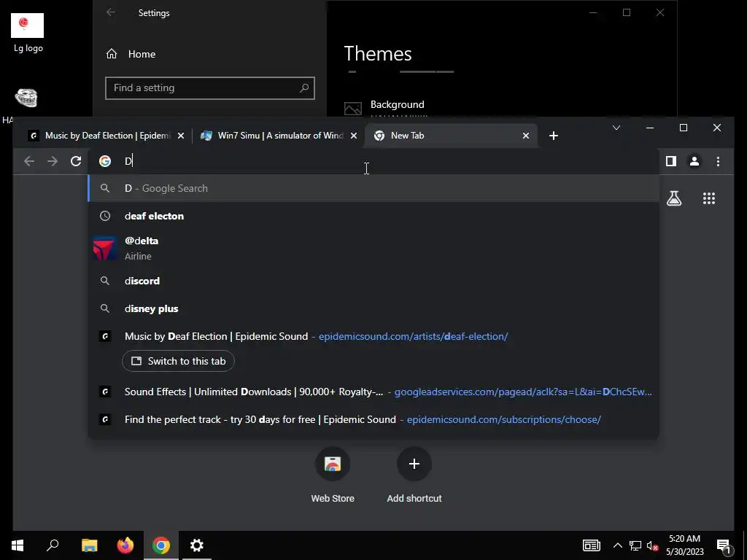
Task: Show hidden system tray icons
Action: coord(617,545)
